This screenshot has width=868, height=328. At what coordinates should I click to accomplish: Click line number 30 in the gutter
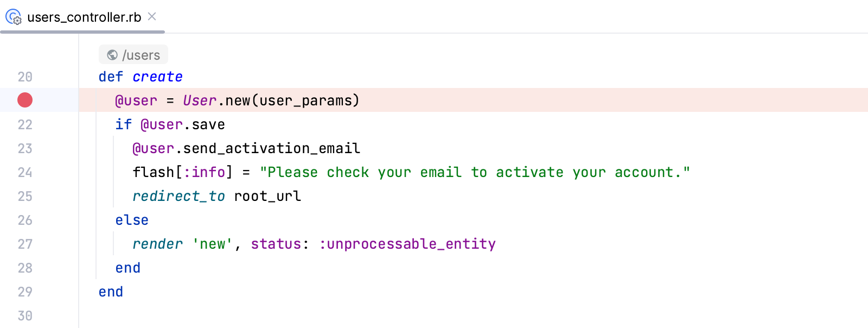(24, 316)
